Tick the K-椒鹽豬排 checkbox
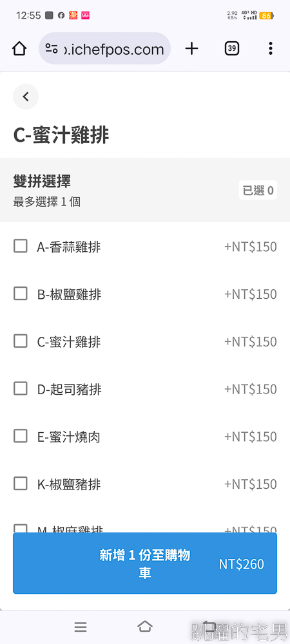This screenshot has height=644, width=290. (x=21, y=484)
